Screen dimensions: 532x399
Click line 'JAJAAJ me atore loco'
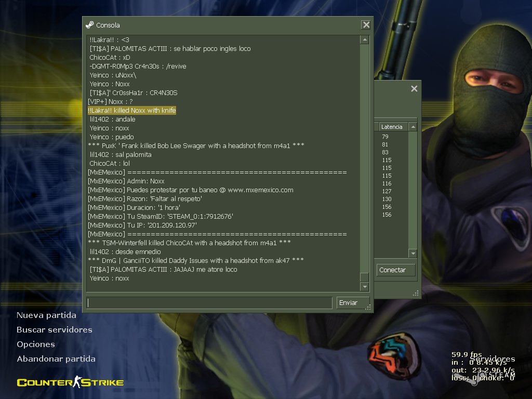(x=163, y=269)
